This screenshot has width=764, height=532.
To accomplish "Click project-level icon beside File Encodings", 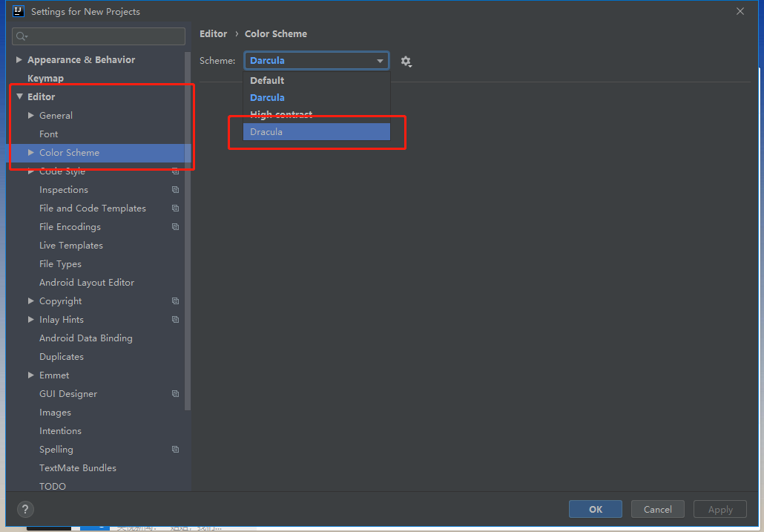I will (x=175, y=227).
